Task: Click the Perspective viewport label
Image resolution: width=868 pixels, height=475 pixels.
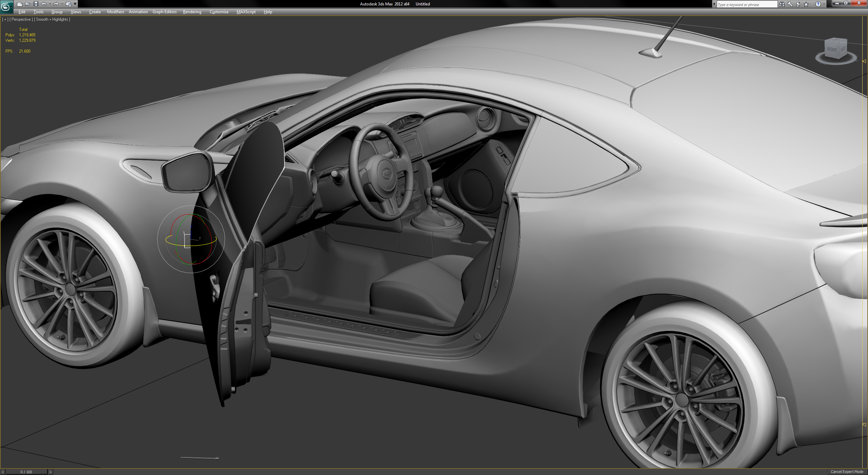Action: point(21,19)
